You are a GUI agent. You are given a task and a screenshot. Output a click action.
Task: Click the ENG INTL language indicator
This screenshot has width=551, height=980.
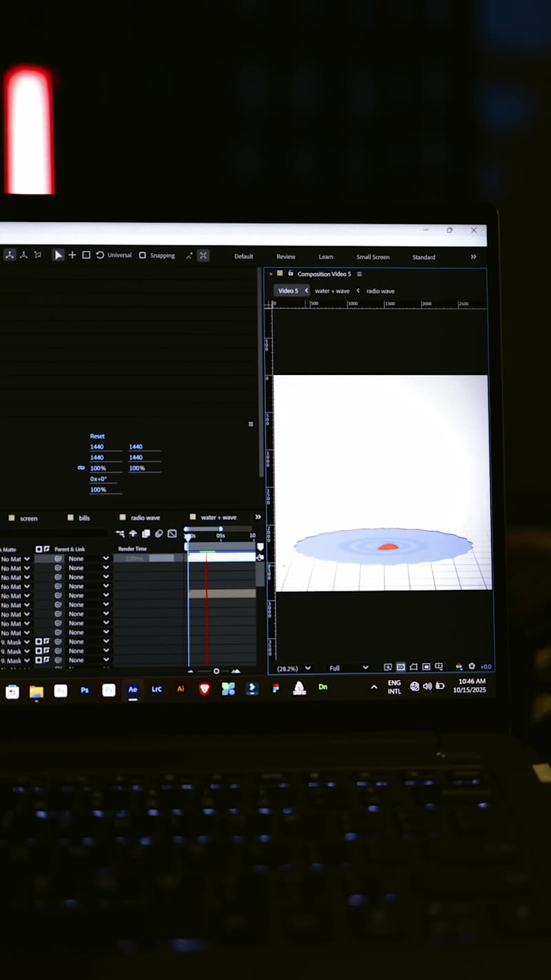[394, 687]
